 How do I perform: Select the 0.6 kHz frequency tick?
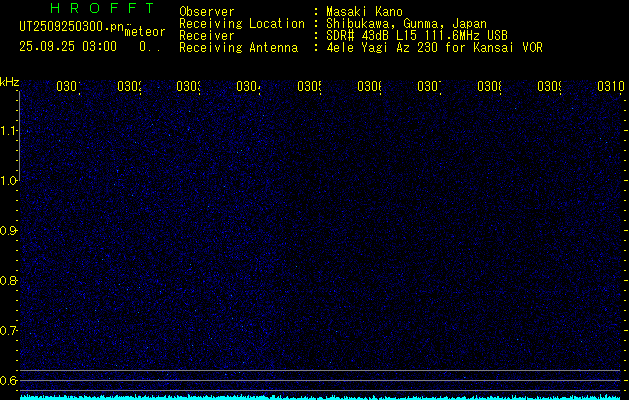point(9,380)
